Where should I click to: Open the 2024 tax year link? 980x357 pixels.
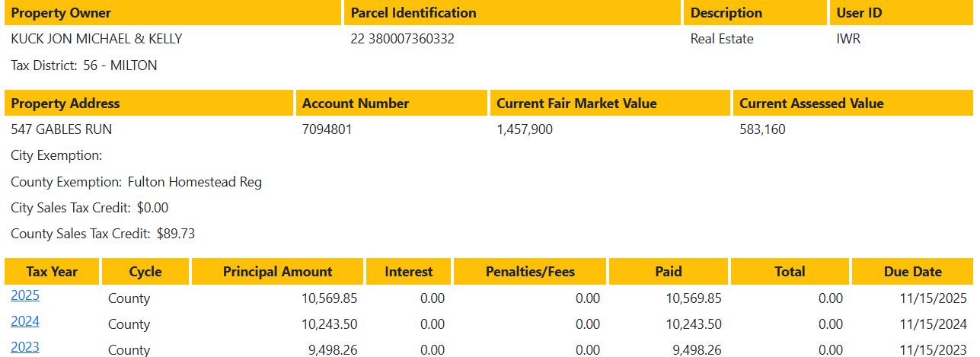click(25, 321)
